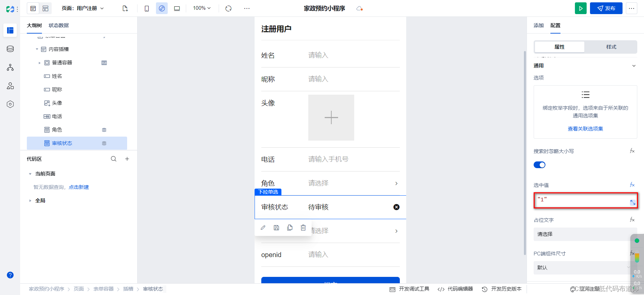Viewport: 644px width, 295px height.
Task: Toggle 搜索时忽略大小写 switch
Action: (539, 165)
